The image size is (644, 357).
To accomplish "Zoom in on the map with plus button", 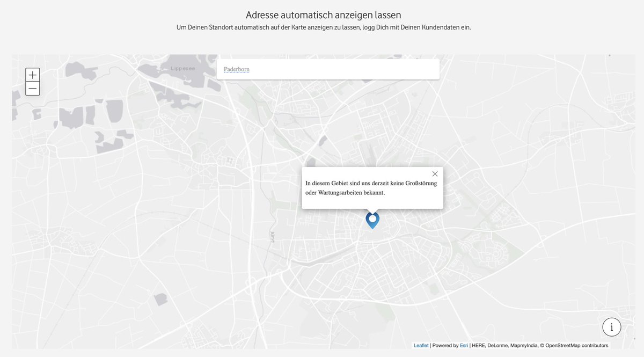I will coord(33,75).
